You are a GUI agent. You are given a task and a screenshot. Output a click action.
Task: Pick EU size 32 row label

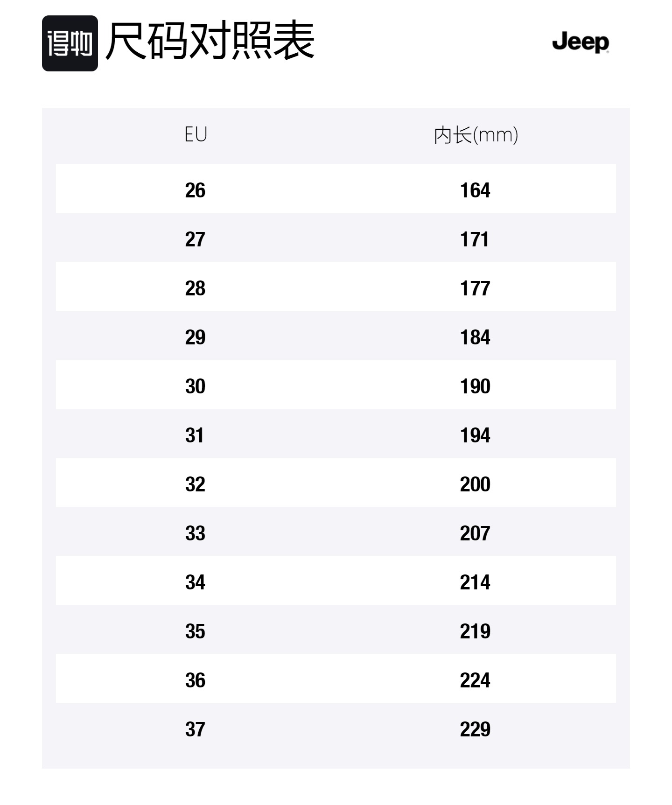(x=195, y=484)
